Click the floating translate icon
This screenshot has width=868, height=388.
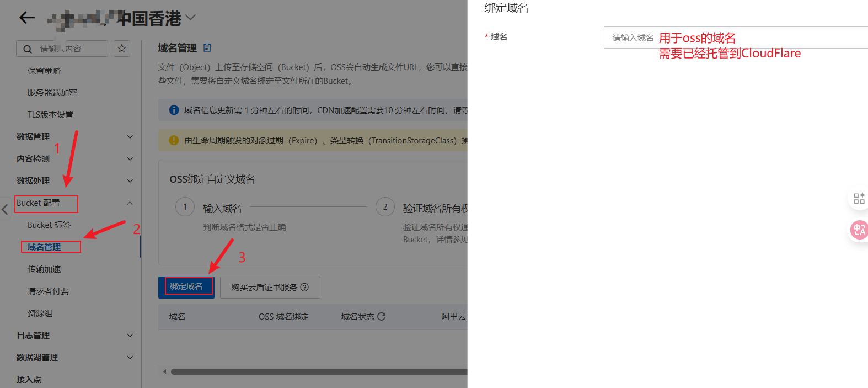(859, 230)
